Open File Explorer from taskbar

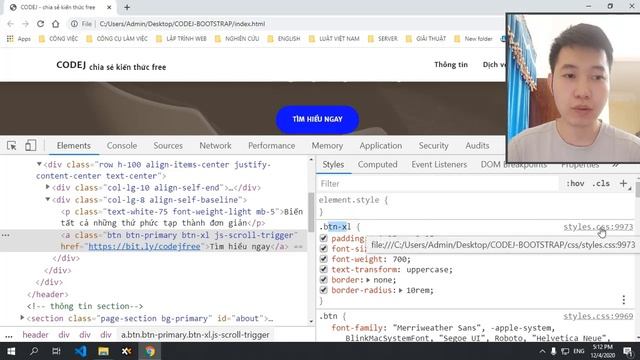(103, 351)
